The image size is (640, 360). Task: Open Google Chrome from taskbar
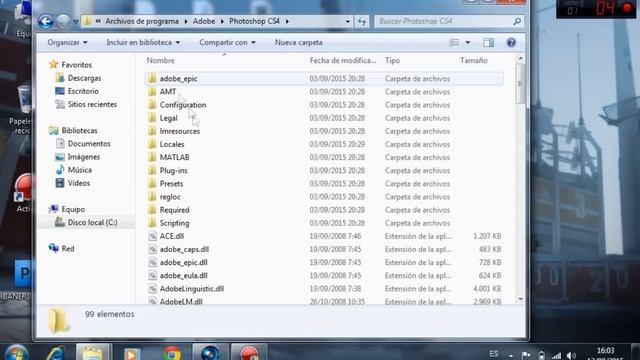[172, 353]
